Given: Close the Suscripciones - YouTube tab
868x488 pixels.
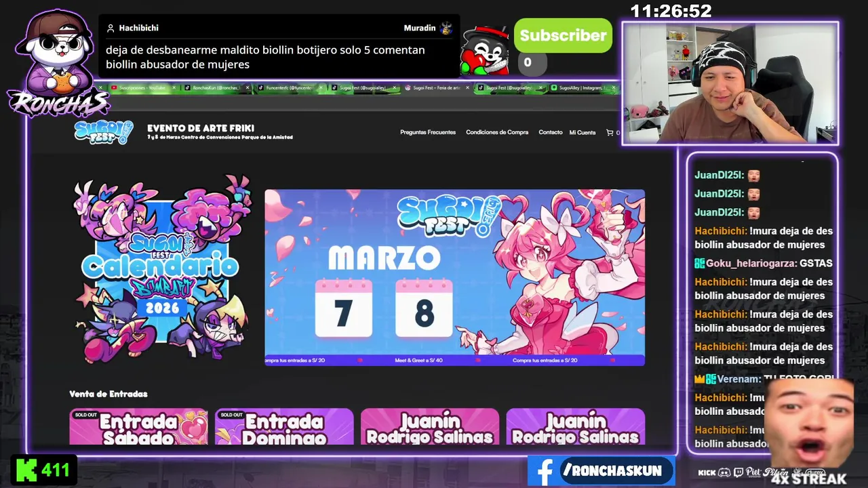Looking at the screenshot, I should coord(174,87).
